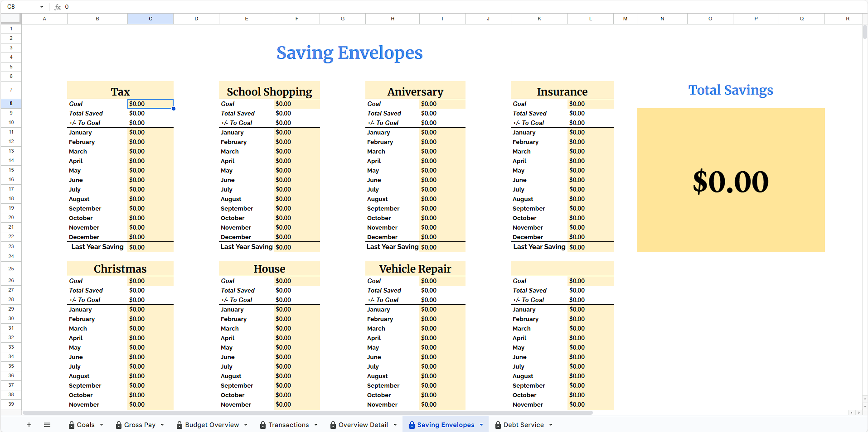Expand the Name Box dropdown arrow
Image resolution: width=868 pixels, height=432 pixels.
[42, 7]
